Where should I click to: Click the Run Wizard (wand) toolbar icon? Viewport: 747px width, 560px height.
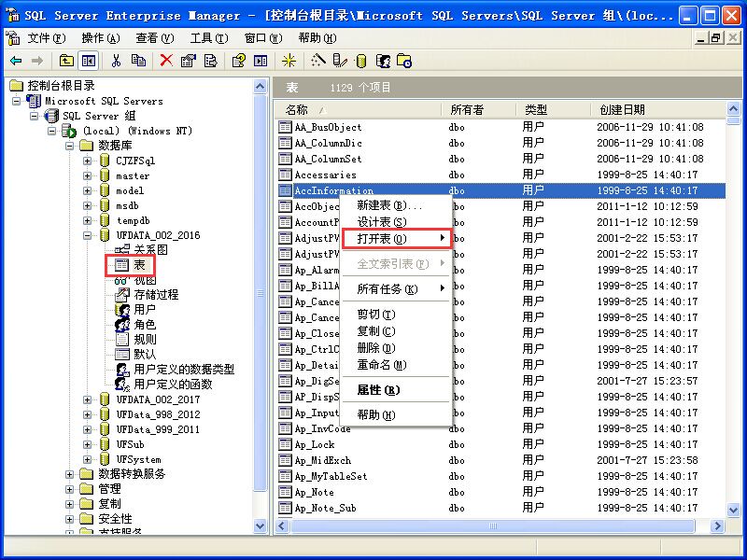coord(317,60)
